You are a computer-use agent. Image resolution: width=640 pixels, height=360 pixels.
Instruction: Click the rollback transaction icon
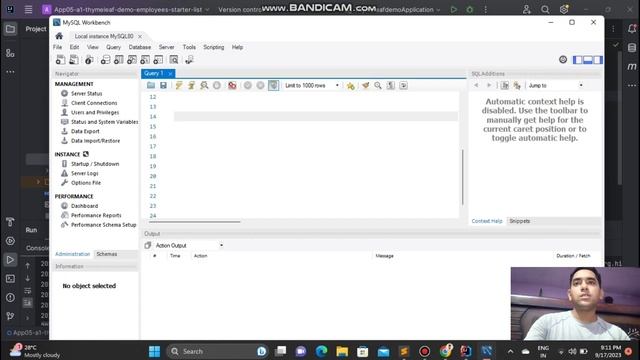click(x=260, y=85)
